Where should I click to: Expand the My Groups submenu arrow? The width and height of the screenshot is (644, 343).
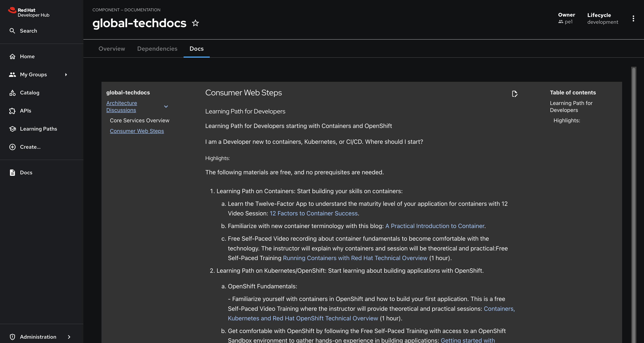point(66,74)
